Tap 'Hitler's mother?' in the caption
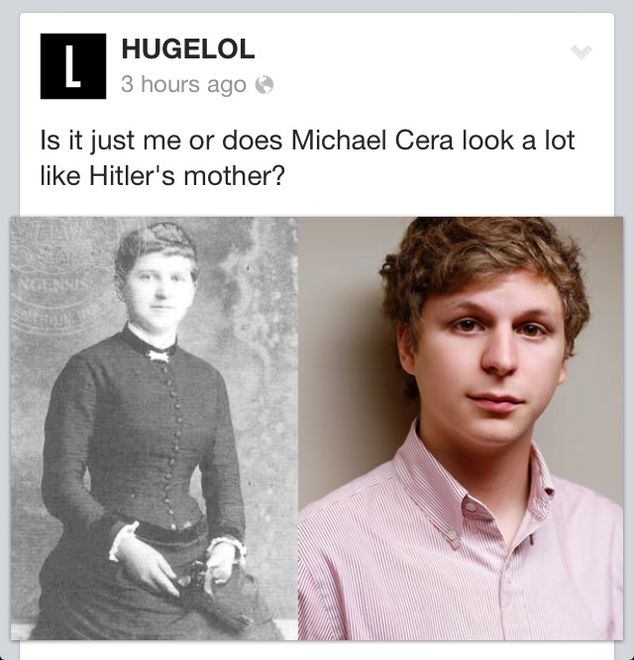Image resolution: width=634 pixels, height=660 pixels. click(x=187, y=176)
